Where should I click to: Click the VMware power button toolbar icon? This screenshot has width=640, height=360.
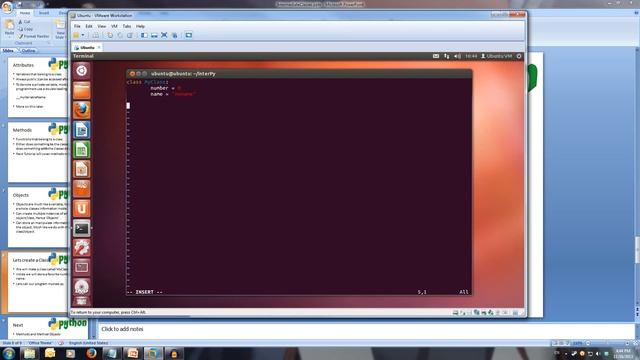click(76, 35)
